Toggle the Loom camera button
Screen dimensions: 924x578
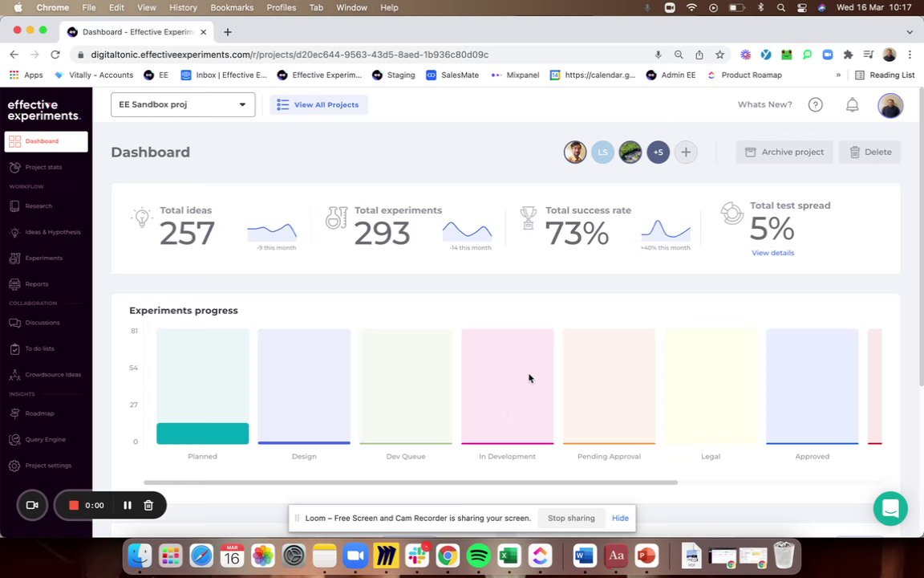tap(32, 506)
